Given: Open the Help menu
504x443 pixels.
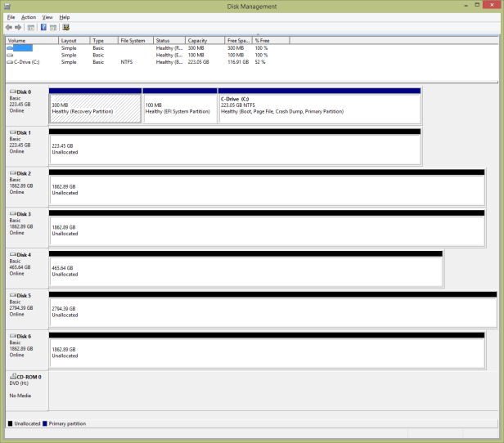Looking at the screenshot, I should point(65,16).
